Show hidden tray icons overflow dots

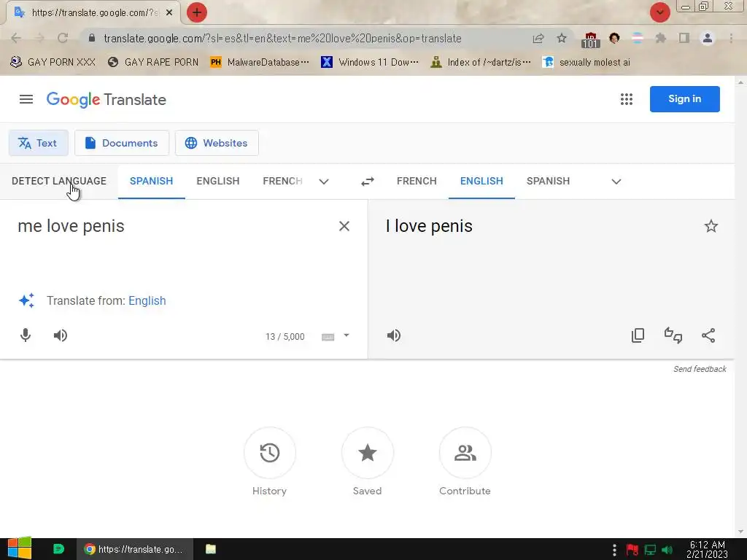(x=614, y=550)
